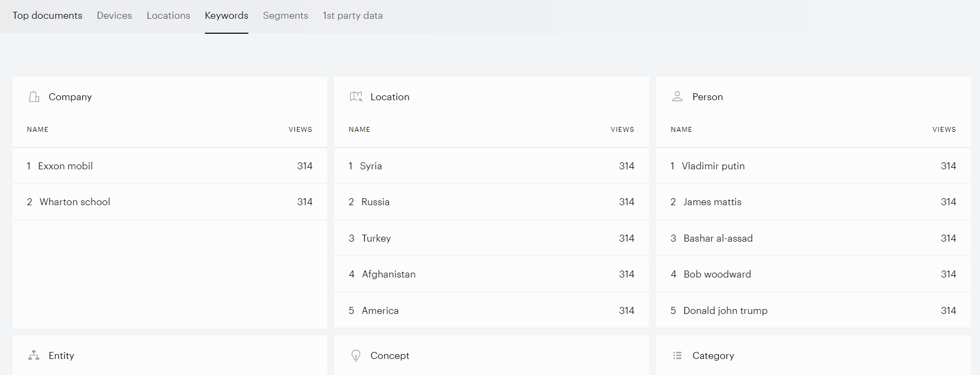Click the 314 views value for Bob woodward
980x375 pixels.
tap(948, 274)
